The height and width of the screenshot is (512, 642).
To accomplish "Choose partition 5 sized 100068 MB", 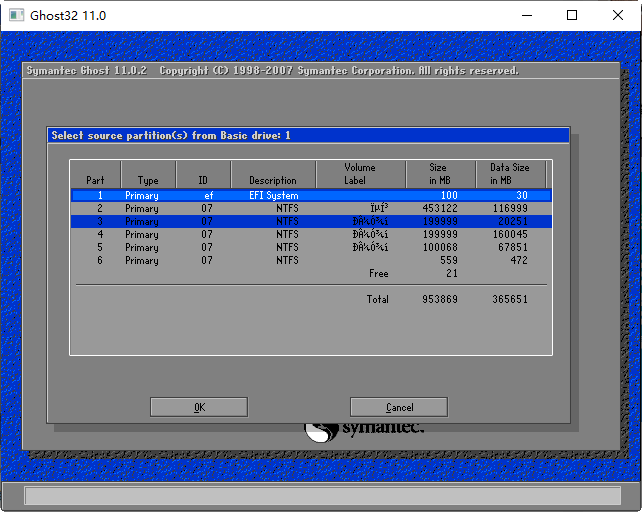I will [310, 248].
